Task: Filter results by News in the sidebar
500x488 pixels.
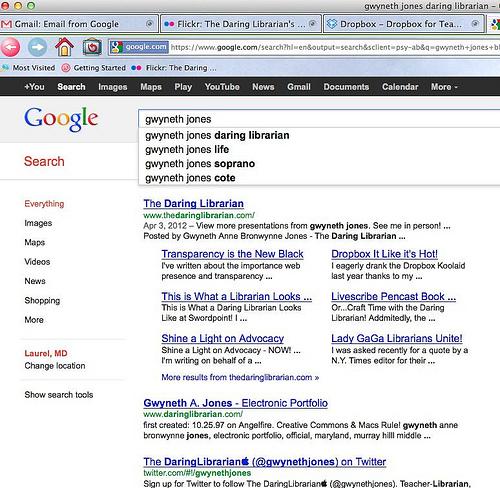Action: coord(35,281)
